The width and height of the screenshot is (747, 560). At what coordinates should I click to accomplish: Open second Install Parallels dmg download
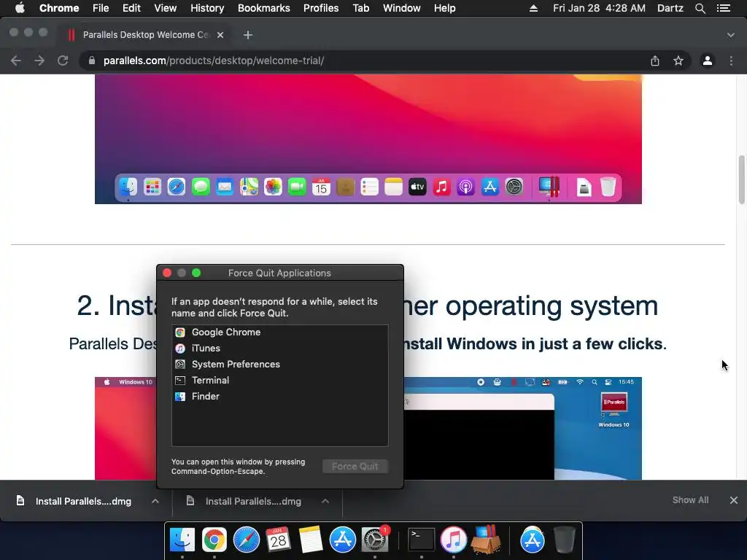[x=253, y=501]
